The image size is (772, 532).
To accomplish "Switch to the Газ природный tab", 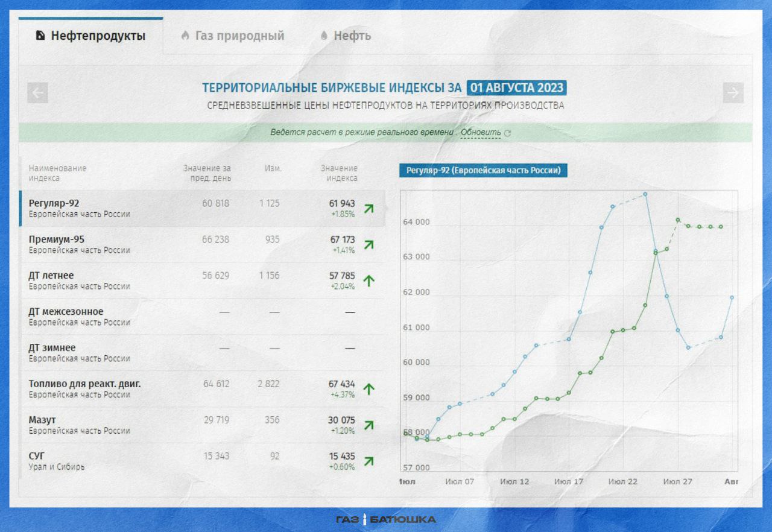I will (233, 36).
